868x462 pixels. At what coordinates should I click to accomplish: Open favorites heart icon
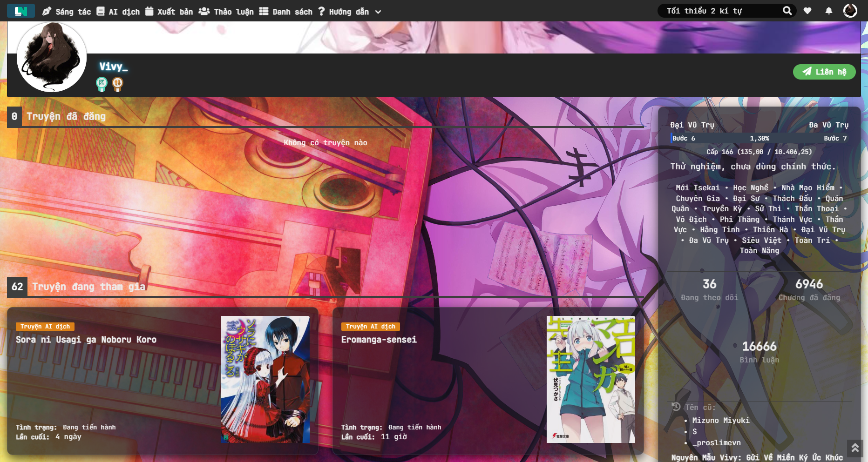pos(807,11)
